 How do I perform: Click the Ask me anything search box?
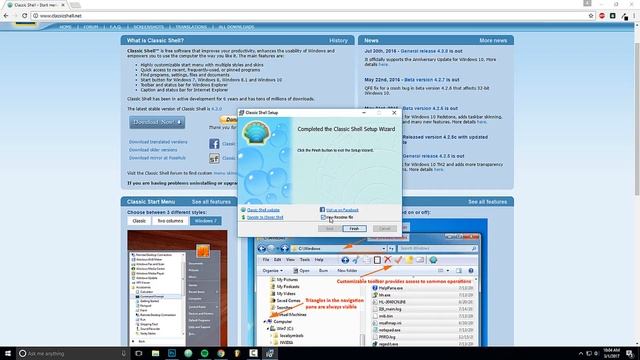click(x=72, y=353)
